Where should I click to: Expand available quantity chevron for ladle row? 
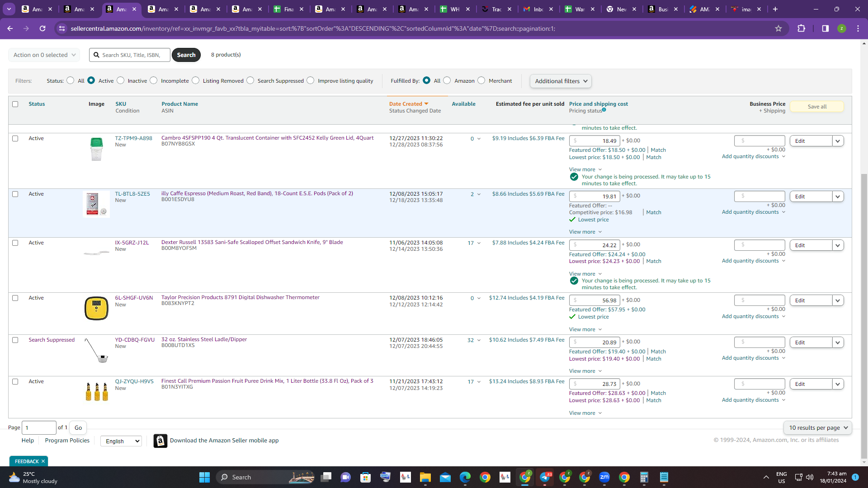(479, 340)
